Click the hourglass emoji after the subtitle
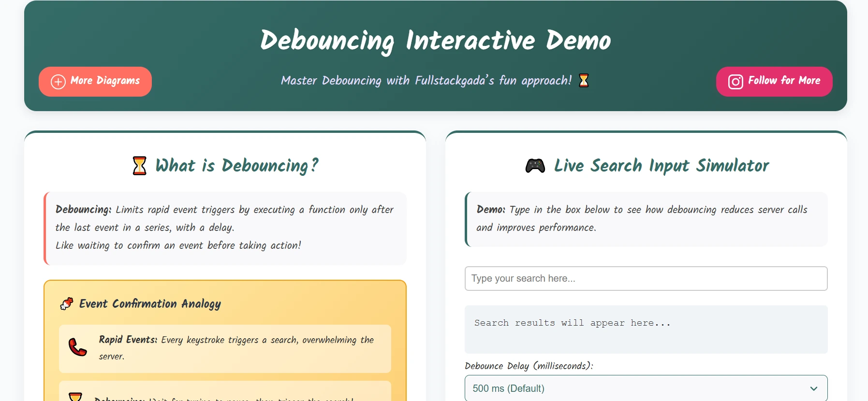The height and width of the screenshot is (401, 868). click(x=584, y=80)
